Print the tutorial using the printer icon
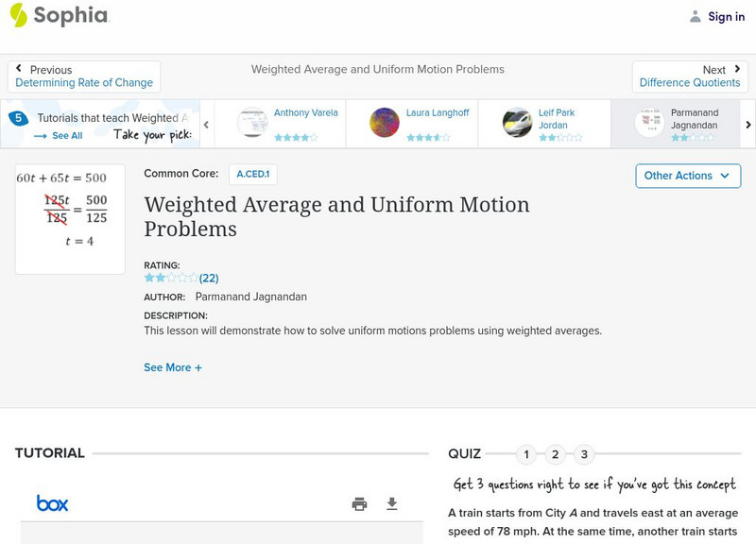 pos(359,504)
